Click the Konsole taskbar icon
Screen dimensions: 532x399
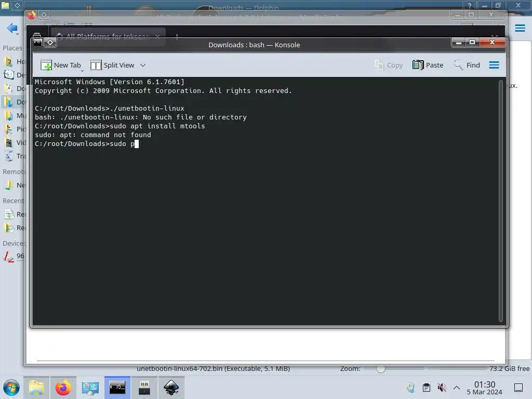coord(117,388)
